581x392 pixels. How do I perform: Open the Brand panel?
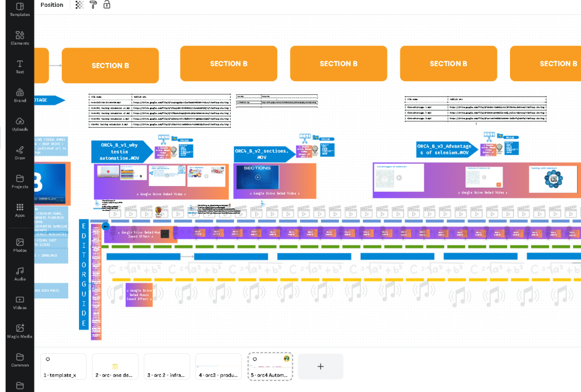20,95
